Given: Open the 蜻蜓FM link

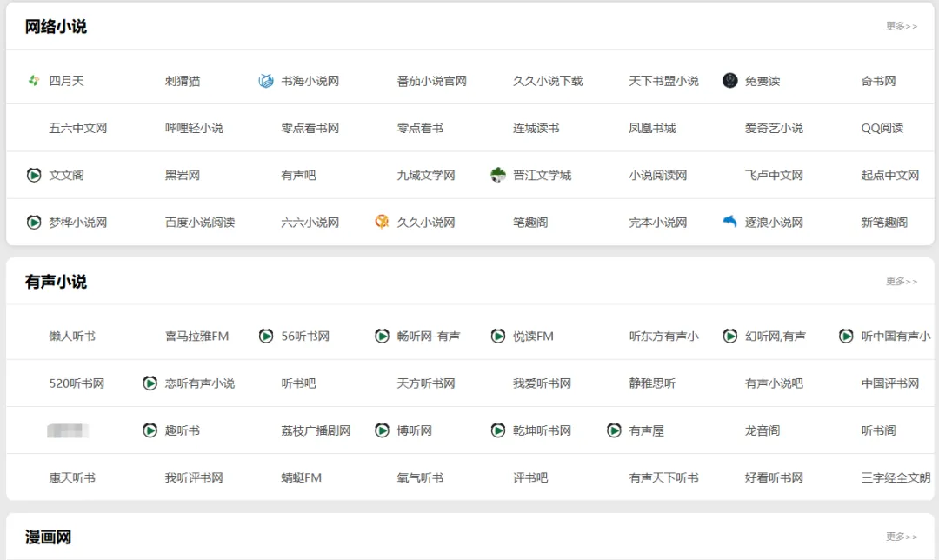Looking at the screenshot, I should tap(301, 478).
